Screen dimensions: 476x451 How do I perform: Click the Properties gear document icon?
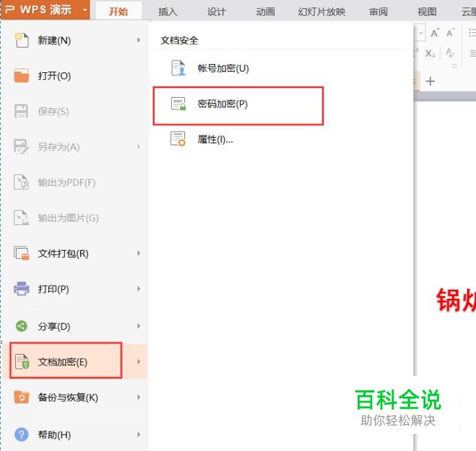[x=178, y=139]
